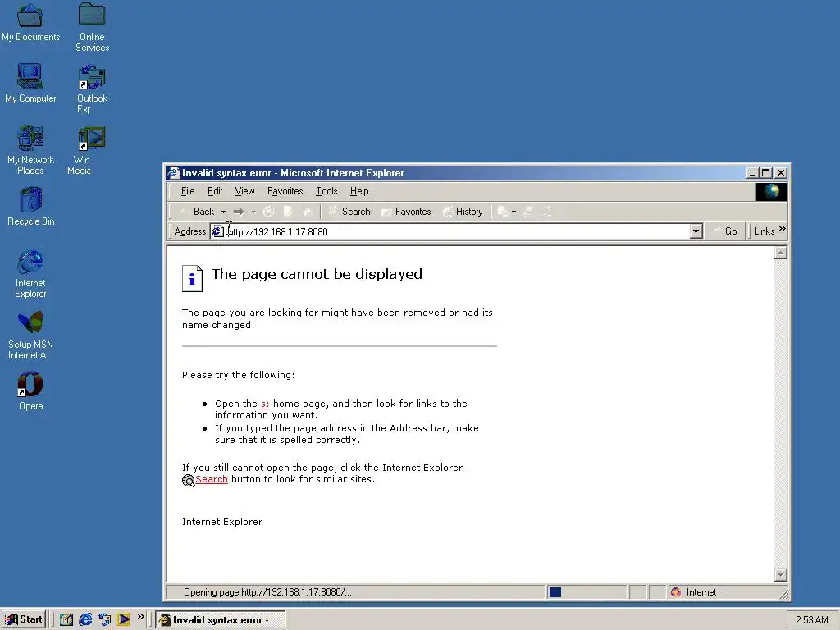Image resolution: width=840 pixels, height=630 pixels.
Task: Print the page with Print icon
Action: [527, 212]
